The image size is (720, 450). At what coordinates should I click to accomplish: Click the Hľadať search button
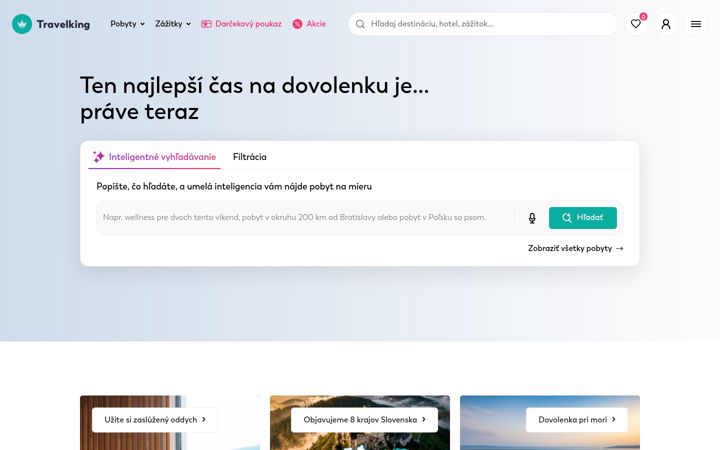583,218
